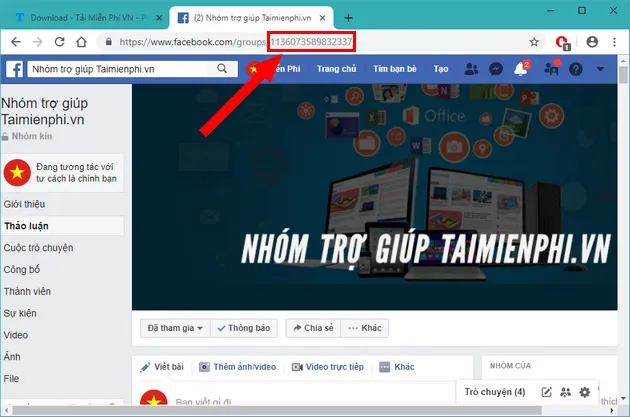Image resolution: width=630 pixels, height=417 pixels.
Task: Go back with the browser back arrow
Action: tap(16, 41)
